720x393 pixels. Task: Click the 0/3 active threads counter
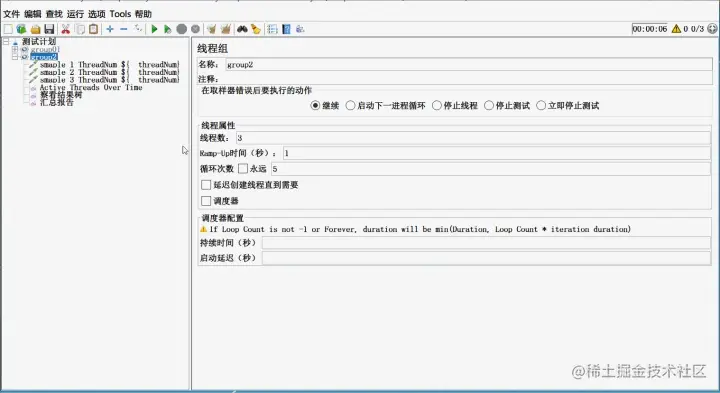click(x=697, y=28)
